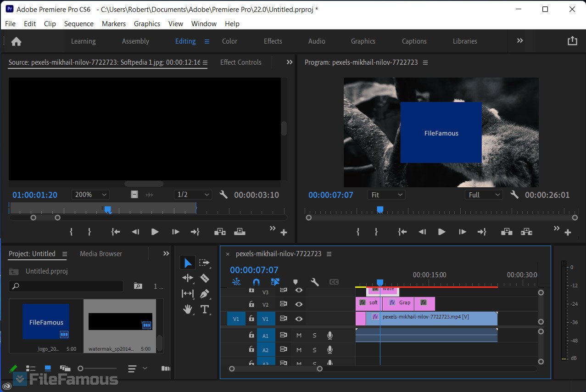Viewport: 586px width, 392px height.
Task: Click the Program monitor playhead marker
Action: pos(380,209)
